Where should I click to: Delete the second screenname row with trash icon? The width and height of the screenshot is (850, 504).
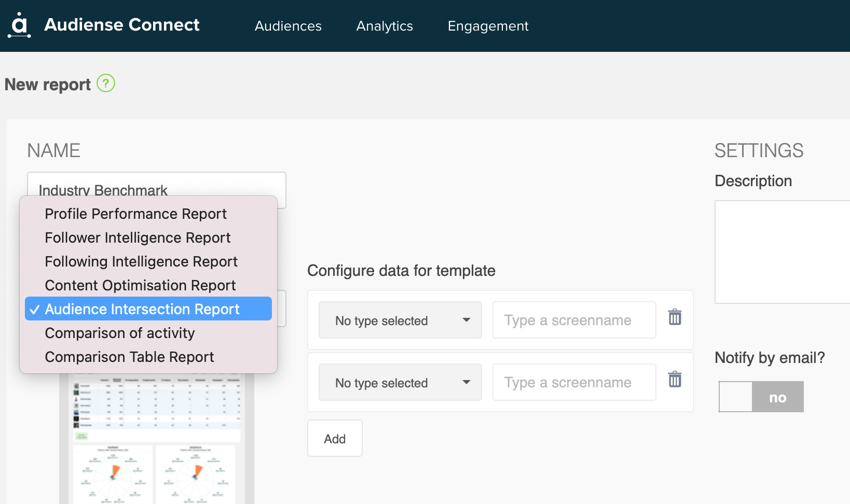(x=675, y=379)
